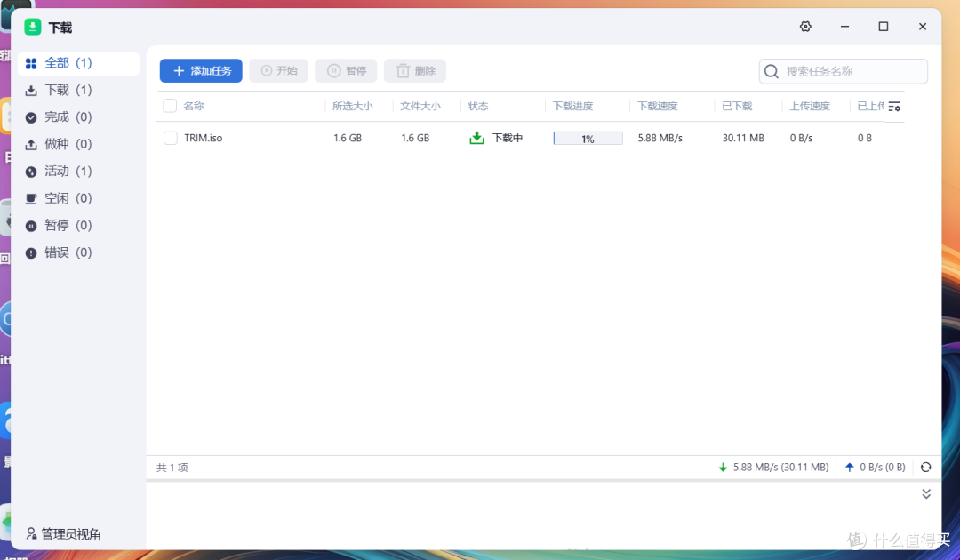Viewport: 960px width, 560px height.
Task: Expand the bottom detail panel chevron
Action: click(925, 493)
